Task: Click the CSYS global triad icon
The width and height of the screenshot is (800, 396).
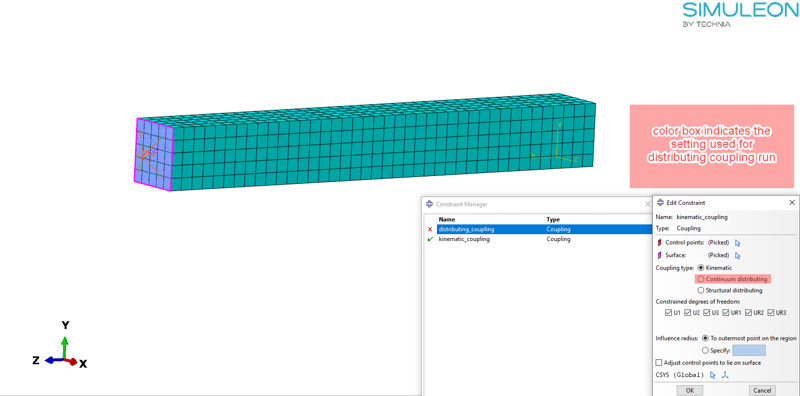Action: [725, 375]
